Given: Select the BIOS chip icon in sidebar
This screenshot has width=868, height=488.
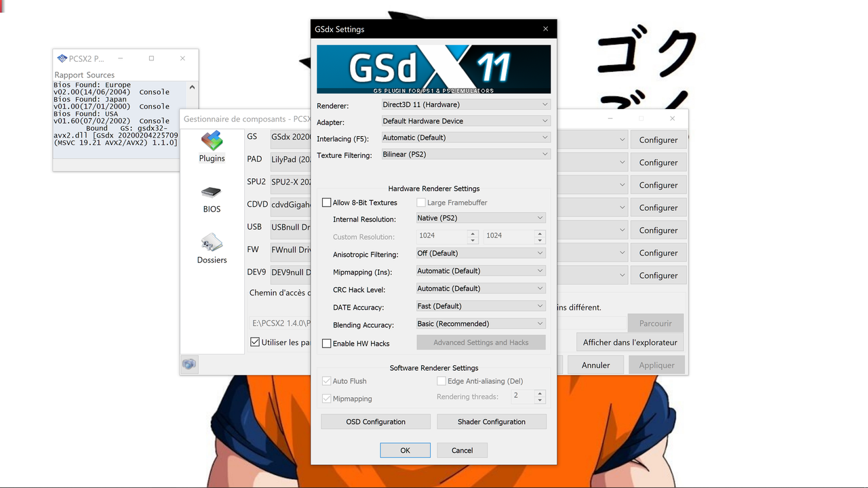Looking at the screenshot, I should 212,192.
